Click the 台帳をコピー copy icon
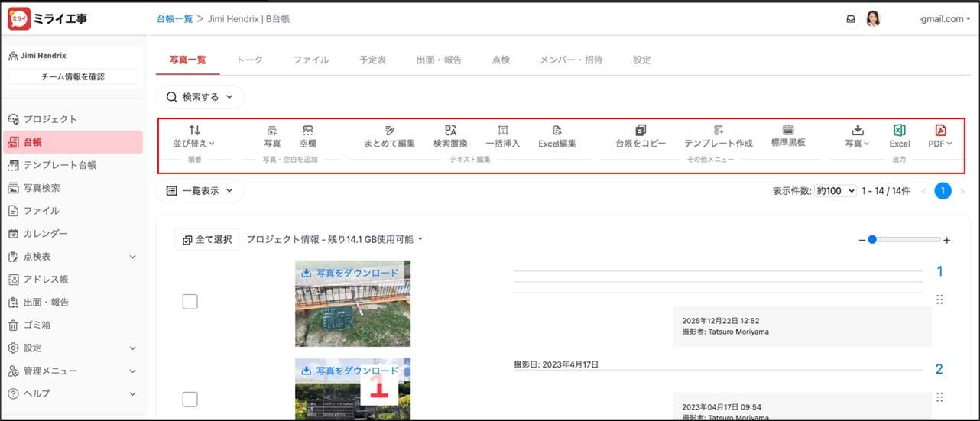This screenshot has width=980, height=421. pyautogui.click(x=641, y=131)
